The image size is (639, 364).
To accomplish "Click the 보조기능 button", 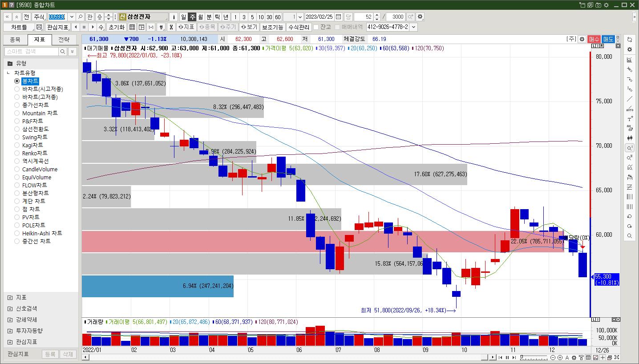I will (x=273, y=27).
